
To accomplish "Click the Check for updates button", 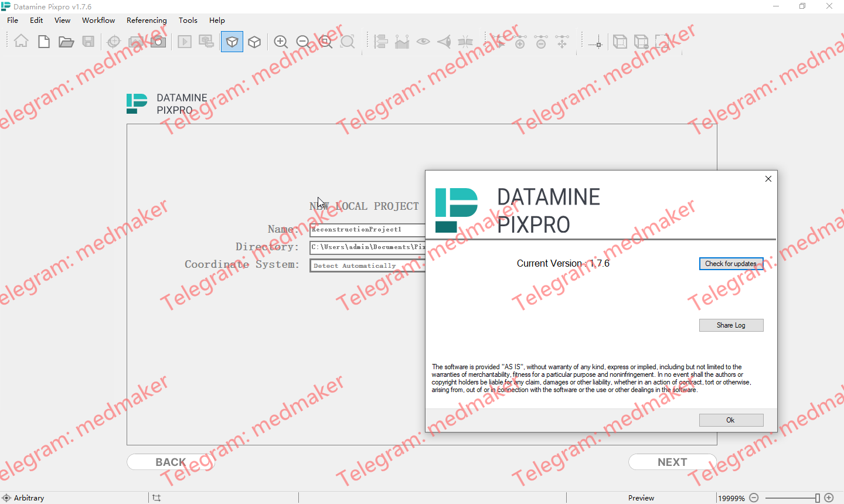I will pyautogui.click(x=731, y=264).
